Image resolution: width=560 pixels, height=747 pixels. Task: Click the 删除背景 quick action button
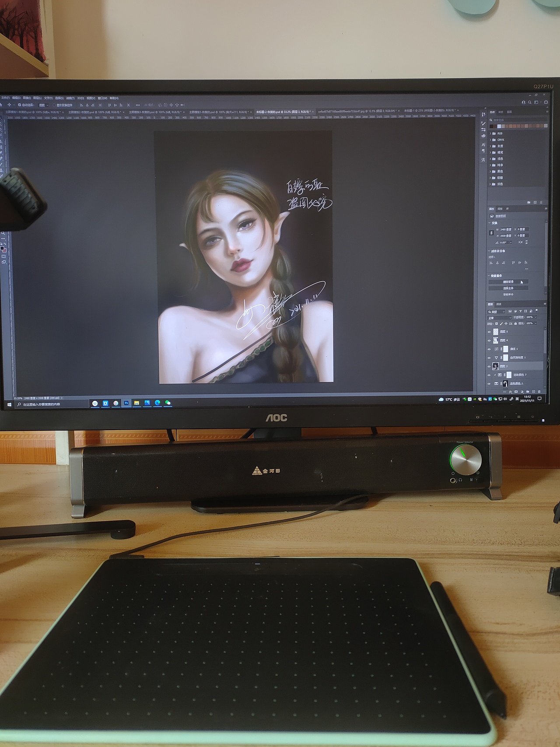coord(508,282)
